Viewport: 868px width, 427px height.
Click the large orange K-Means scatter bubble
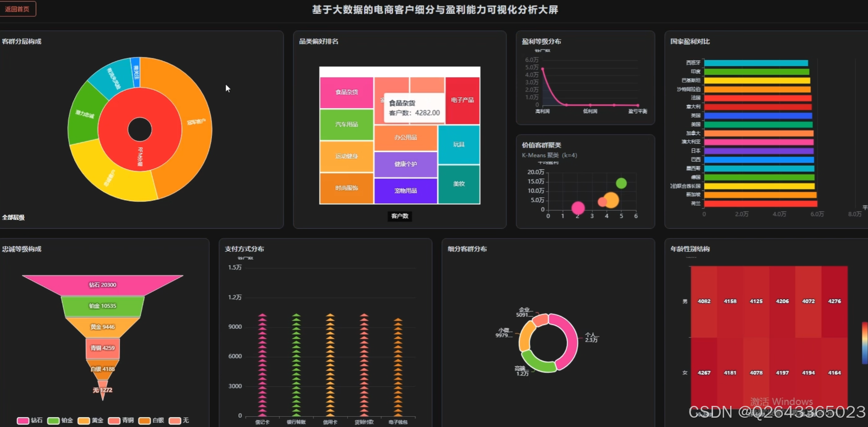[611, 200]
